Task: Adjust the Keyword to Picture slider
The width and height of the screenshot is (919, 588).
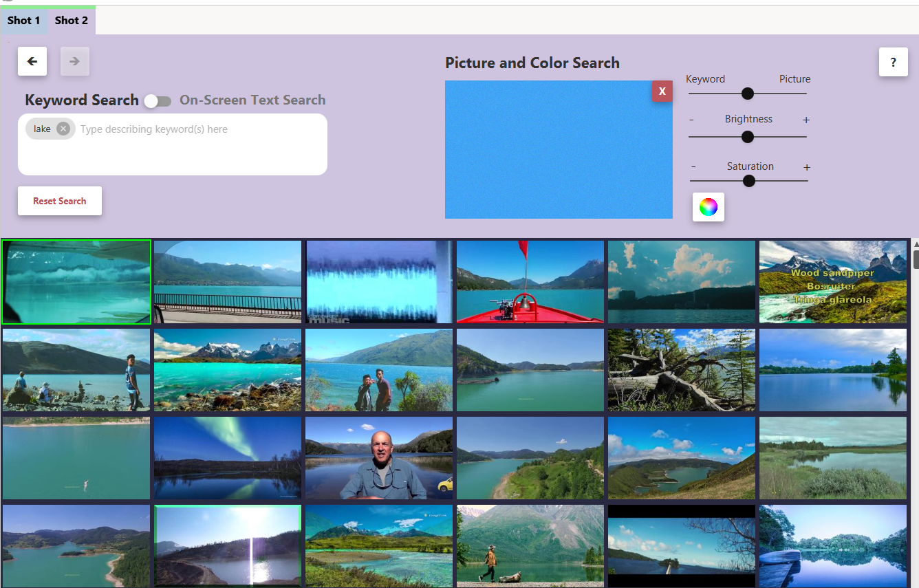Action: point(748,94)
